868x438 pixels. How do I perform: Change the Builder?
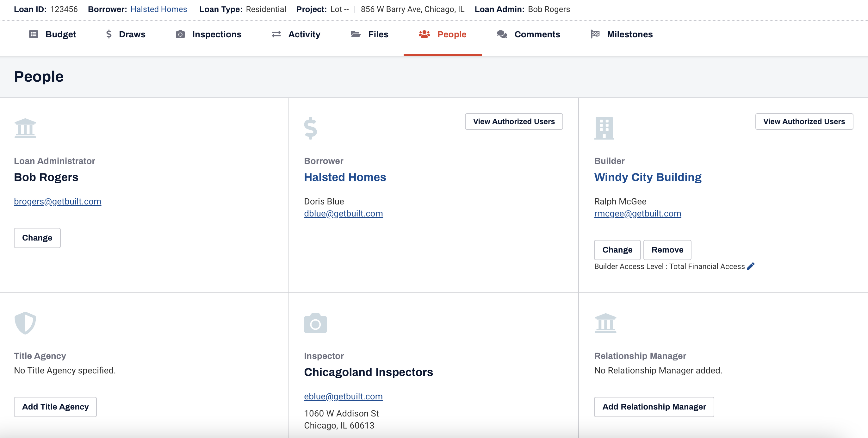617,250
